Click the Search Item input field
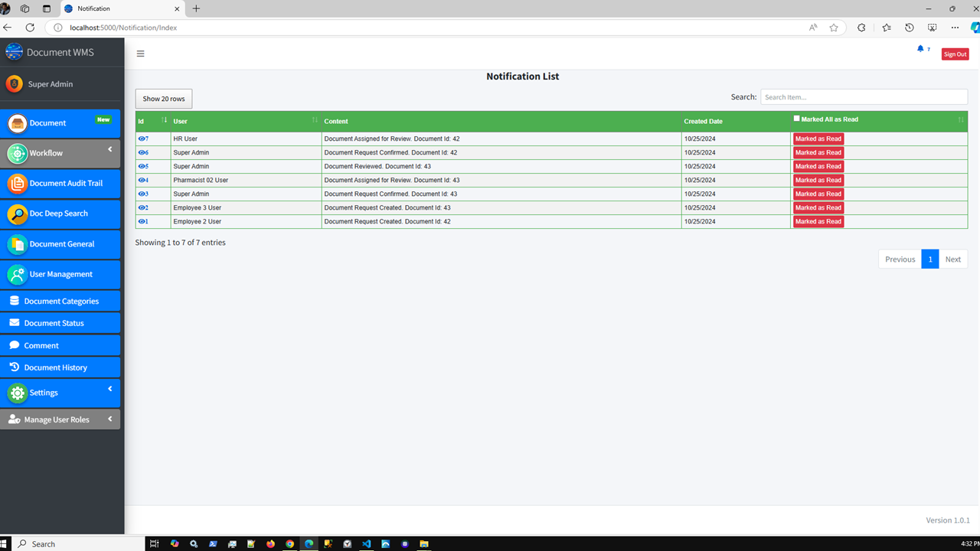The image size is (980, 551). tap(864, 96)
